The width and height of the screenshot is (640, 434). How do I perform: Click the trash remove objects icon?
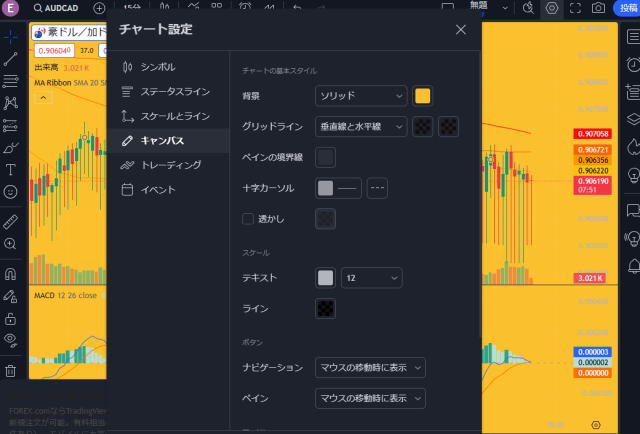11,370
